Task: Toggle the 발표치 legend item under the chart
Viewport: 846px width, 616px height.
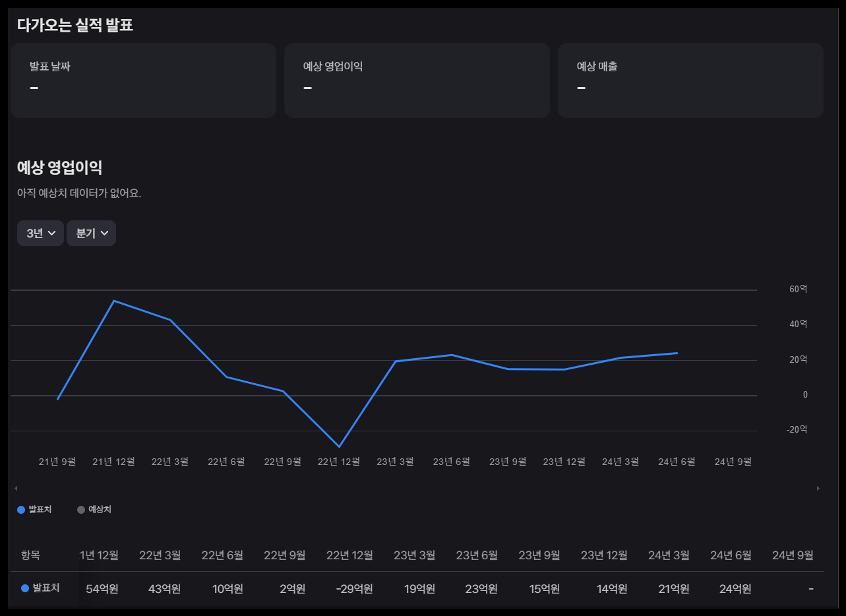Action: click(34, 510)
